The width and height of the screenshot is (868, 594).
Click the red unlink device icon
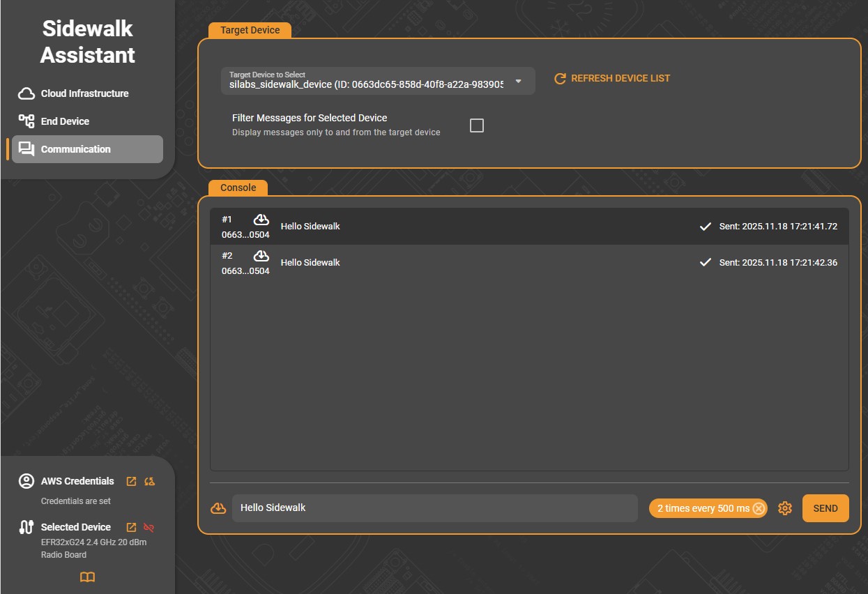(x=149, y=527)
